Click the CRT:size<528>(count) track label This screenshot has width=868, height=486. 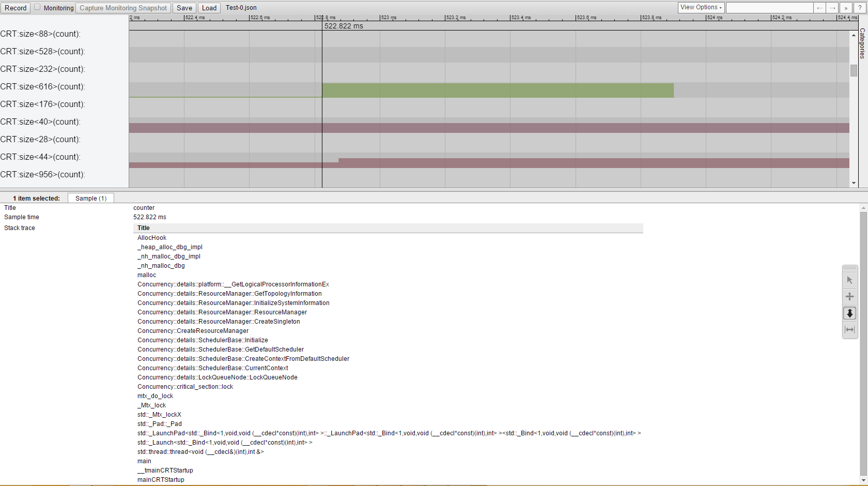(x=42, y=52)
